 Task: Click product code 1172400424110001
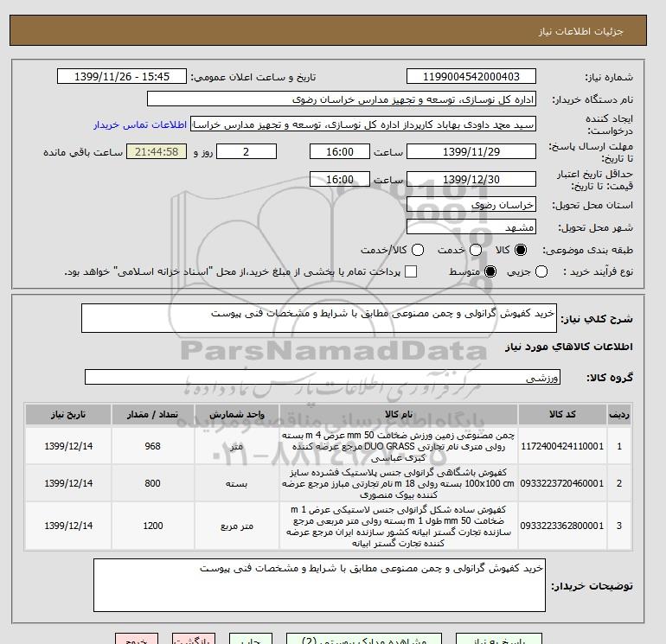pos(562,446)
